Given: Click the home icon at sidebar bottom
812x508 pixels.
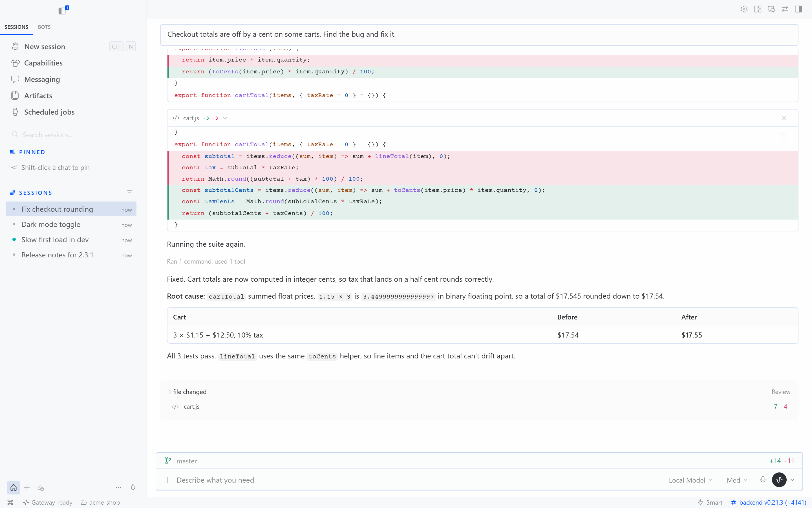Looking at the screenshot, I should click(14, 487).
